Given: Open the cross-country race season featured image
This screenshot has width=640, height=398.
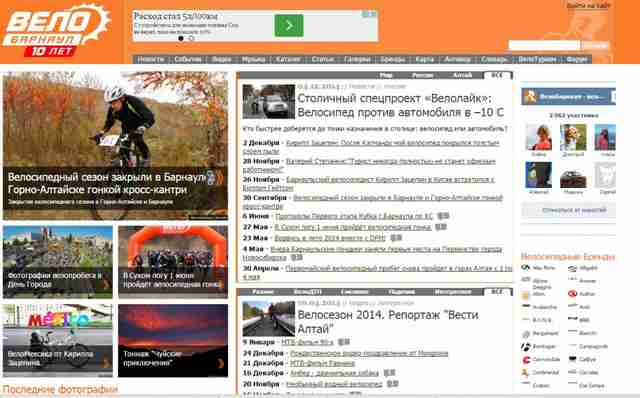Looking at the screenshot, I should (x=116, y=146).
